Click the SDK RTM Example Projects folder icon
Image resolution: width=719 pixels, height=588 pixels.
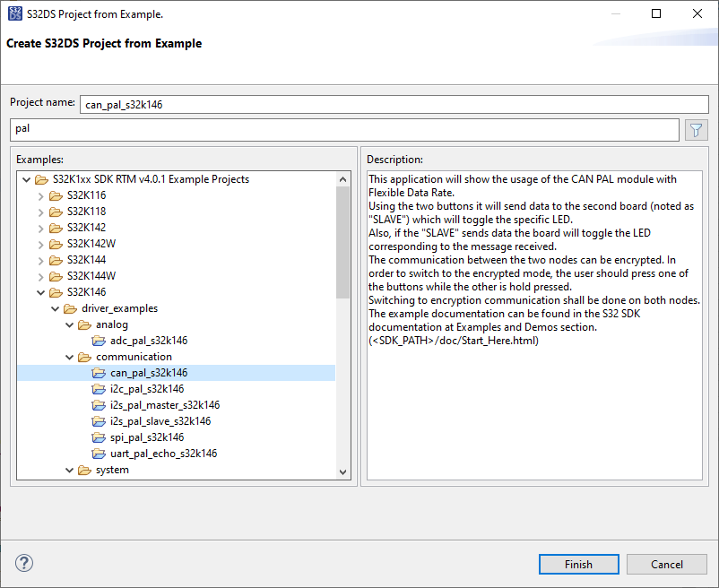point(41,179)
